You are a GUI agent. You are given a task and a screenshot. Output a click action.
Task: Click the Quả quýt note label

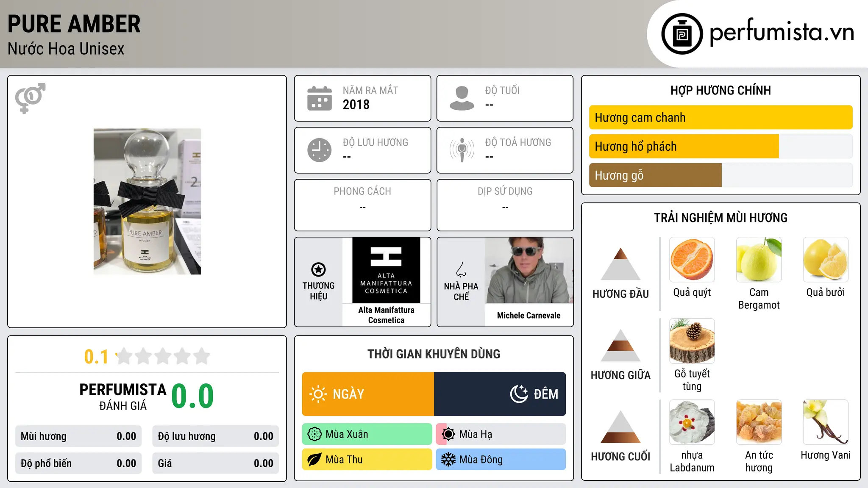click(x=692, y=292)
